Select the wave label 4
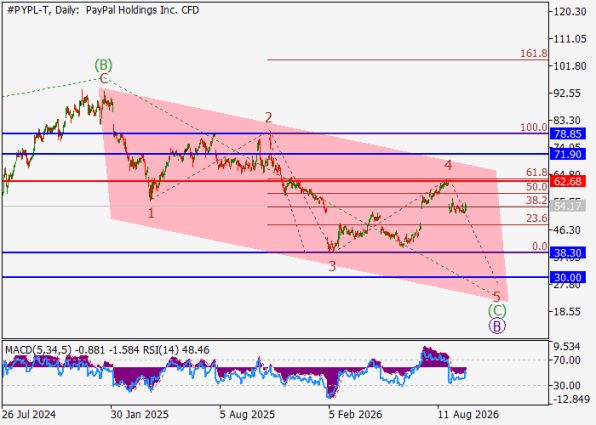This screenshot has height=425, width=596. [x=448, y=165]
